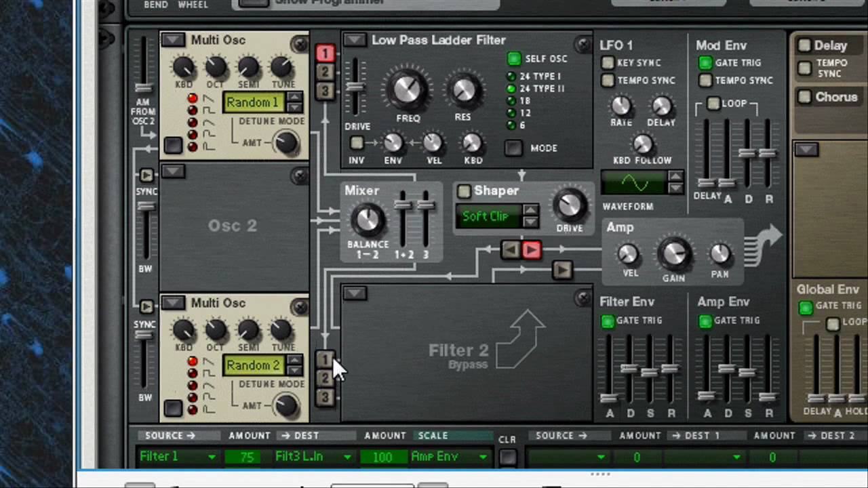Step the Soft Clip shaper mode selector
The image size is (868, 488).
tap(531, 216)
